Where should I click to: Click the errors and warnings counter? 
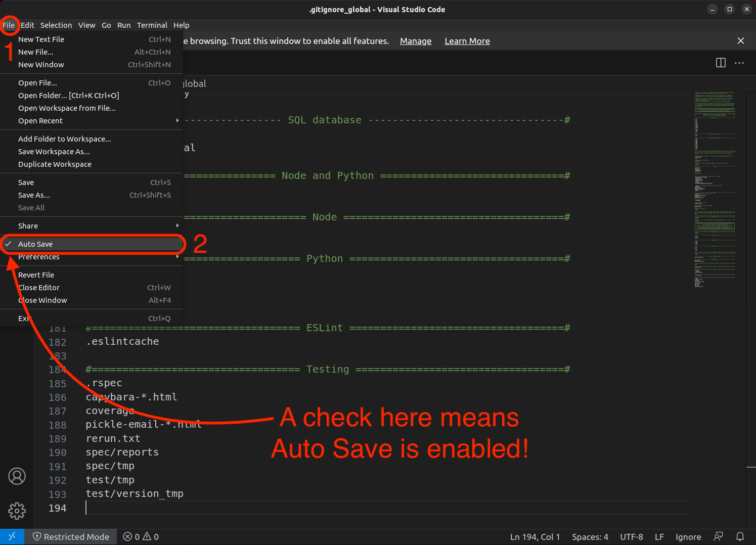(x=141, y=536)
